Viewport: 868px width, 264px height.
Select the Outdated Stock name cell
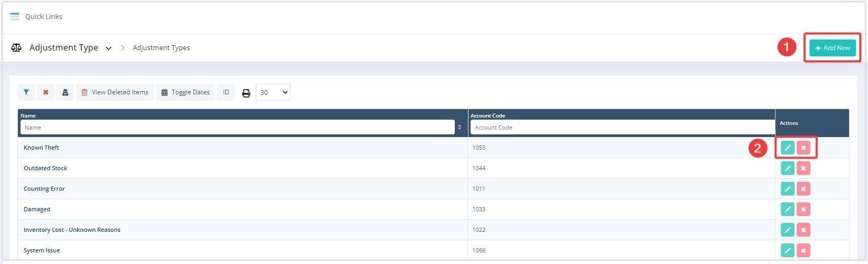(x=243, y=168)
